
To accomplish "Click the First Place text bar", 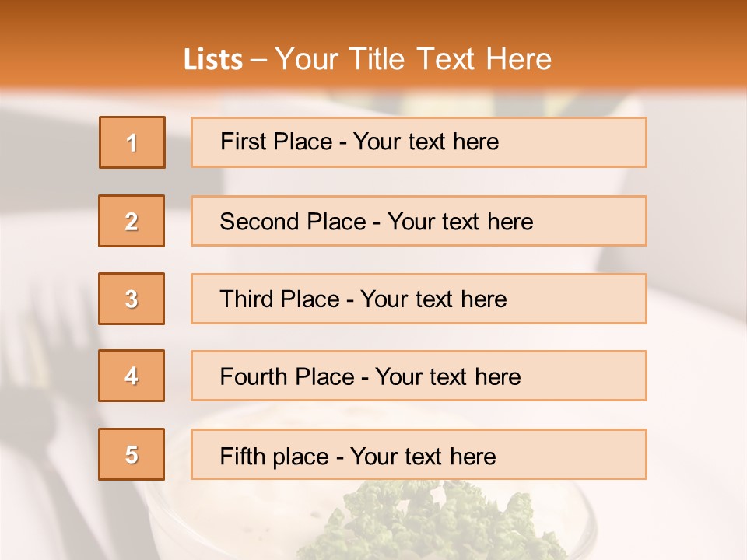I will pos(419,142).
